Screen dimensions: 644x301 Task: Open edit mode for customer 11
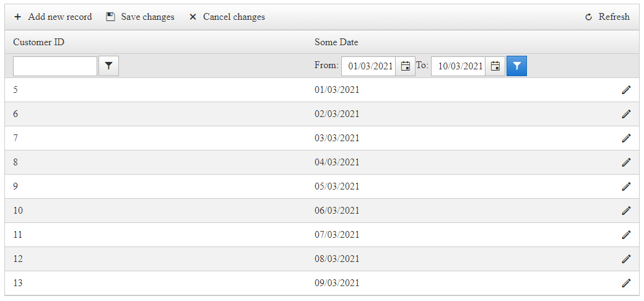pyautogui.click(x=626, y=235)
